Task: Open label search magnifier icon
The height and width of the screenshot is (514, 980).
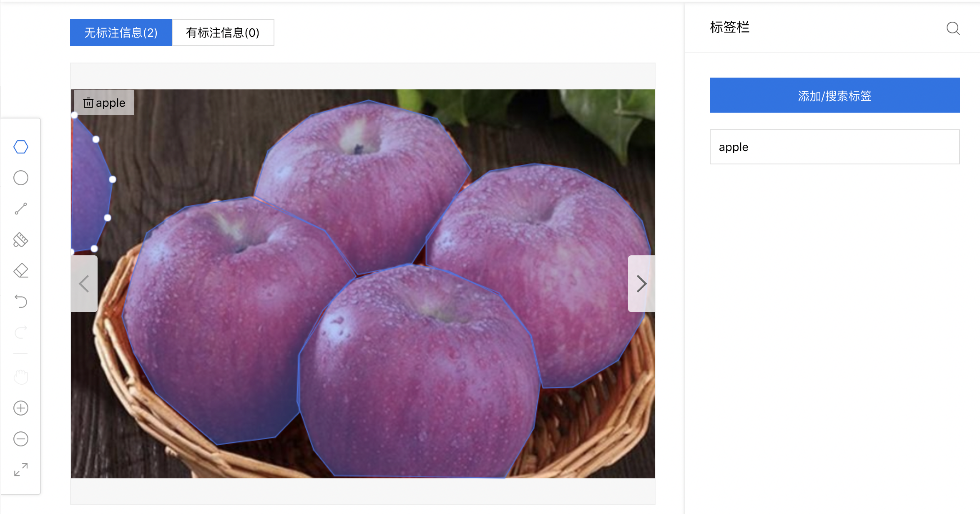Action: coord(953,28)
